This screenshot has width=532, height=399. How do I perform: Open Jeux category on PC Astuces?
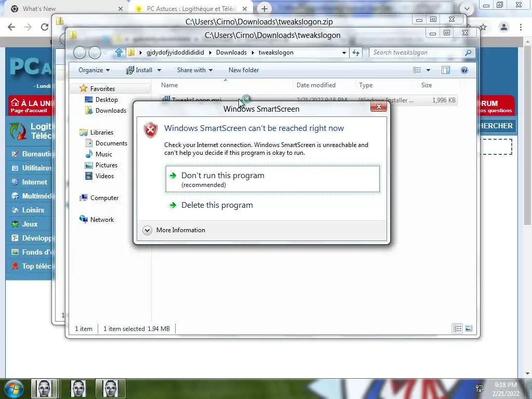[31, 224]
